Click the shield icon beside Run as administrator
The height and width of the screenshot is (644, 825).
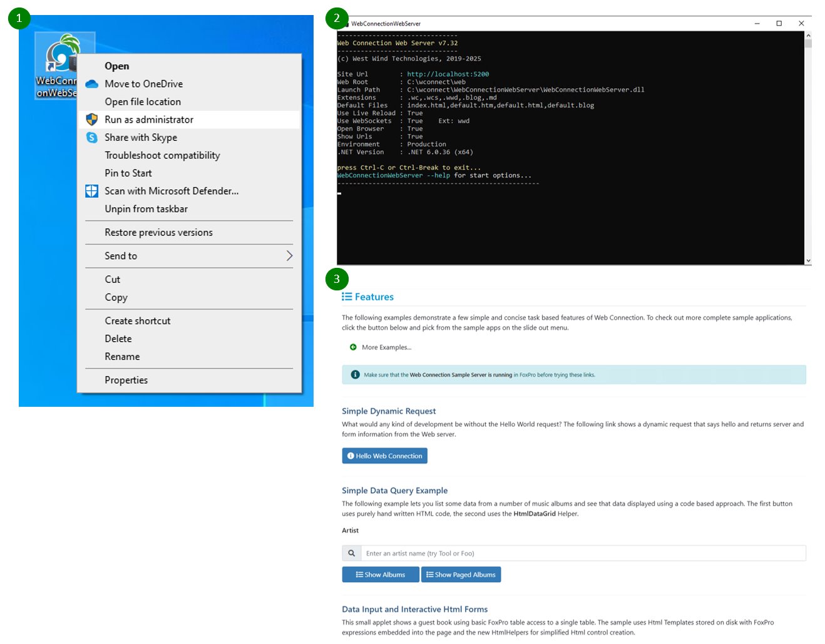[x=92, y=120]
